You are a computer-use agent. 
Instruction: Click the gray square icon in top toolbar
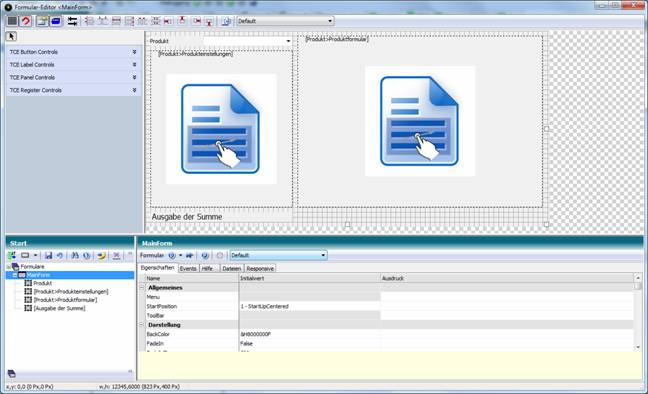point(12,21)
